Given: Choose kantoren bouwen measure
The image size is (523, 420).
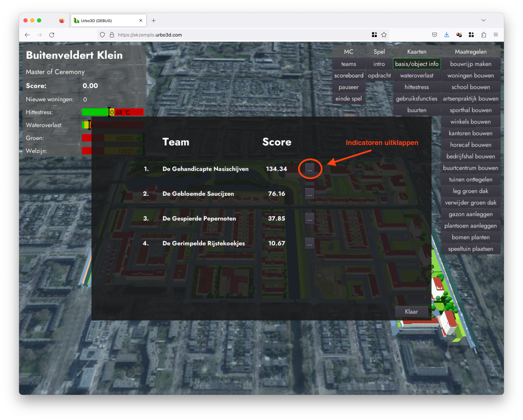Looking at the screenshot, I should click(x=471, y=133).
